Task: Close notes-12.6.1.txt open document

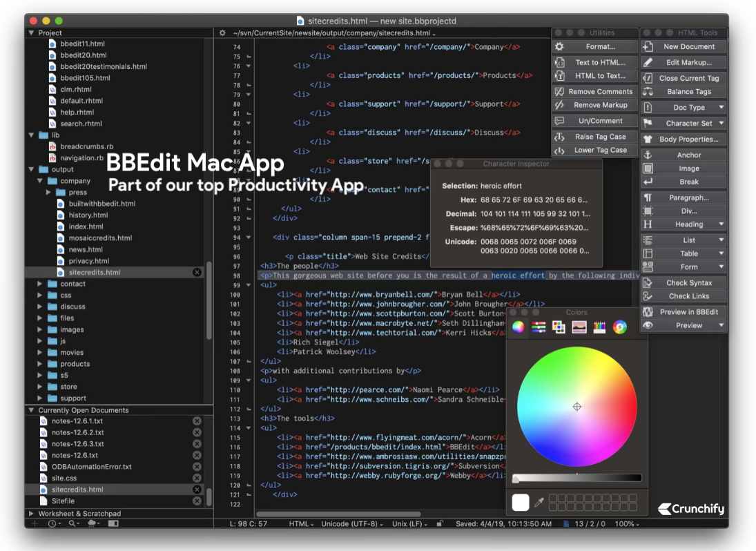Action: tap(197, 420)
